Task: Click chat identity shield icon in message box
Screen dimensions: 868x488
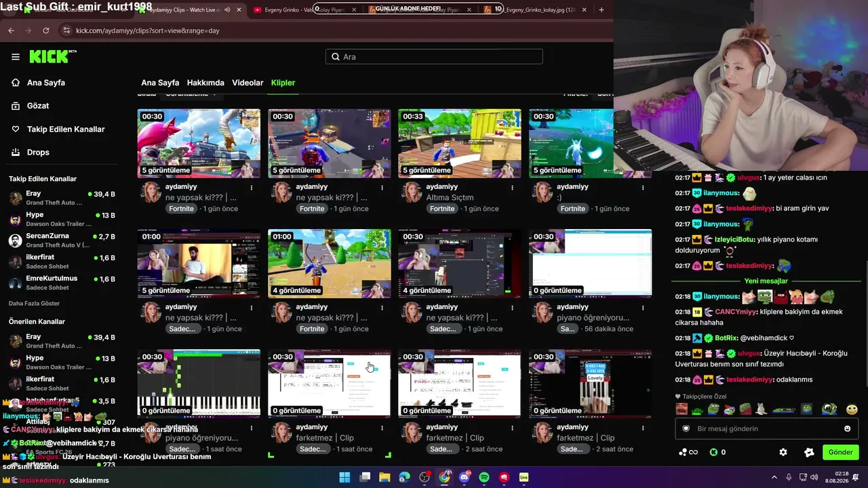Action: 686,428
